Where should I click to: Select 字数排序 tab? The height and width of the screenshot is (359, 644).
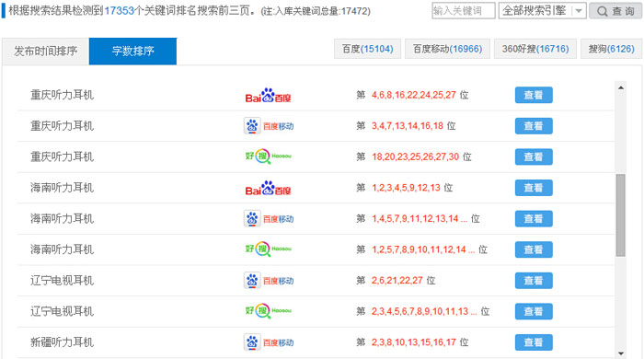[x=132, y=52]
